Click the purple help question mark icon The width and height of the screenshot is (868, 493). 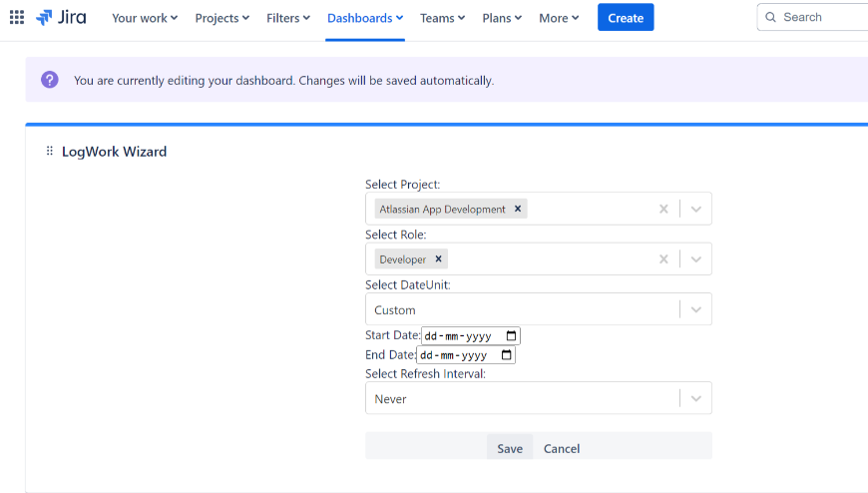click(50, 80)
